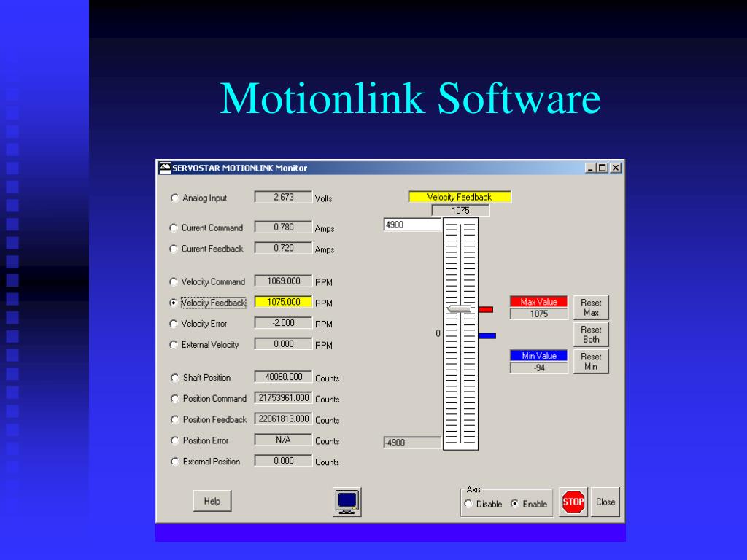Select the External Velocity radio button

pos(174,345)
